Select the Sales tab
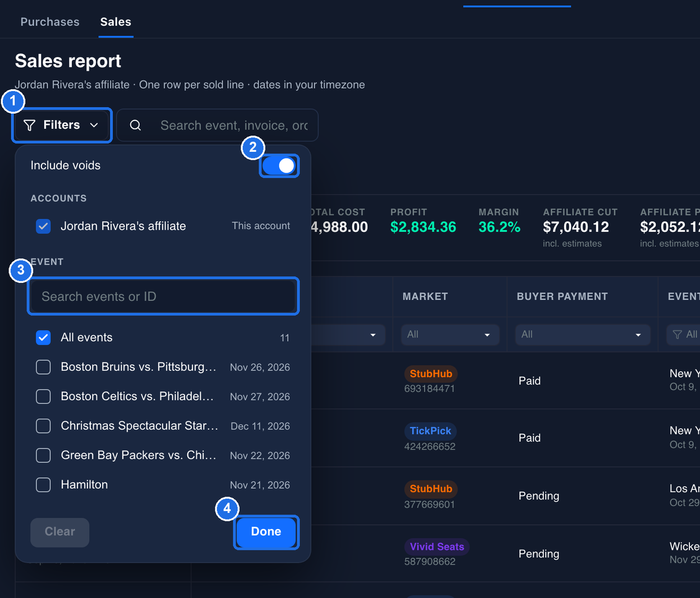Screen dimensions: 700x598 coord(116,22)
